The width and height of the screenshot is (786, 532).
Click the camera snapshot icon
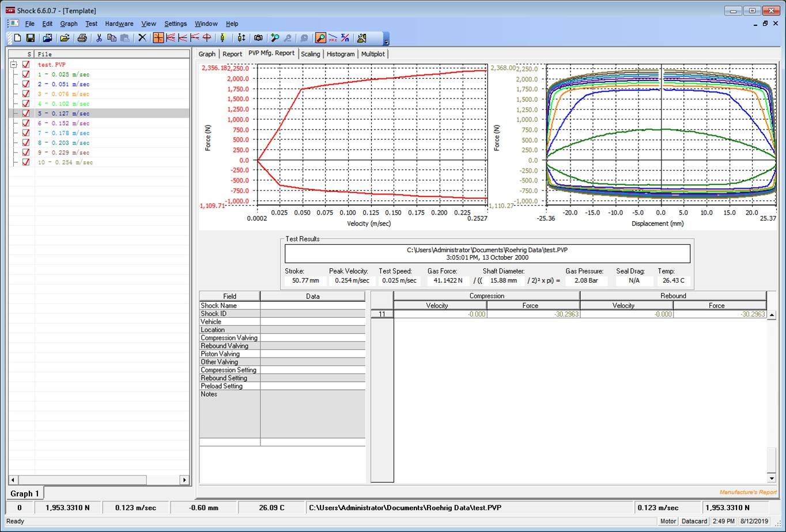(259, 38)
